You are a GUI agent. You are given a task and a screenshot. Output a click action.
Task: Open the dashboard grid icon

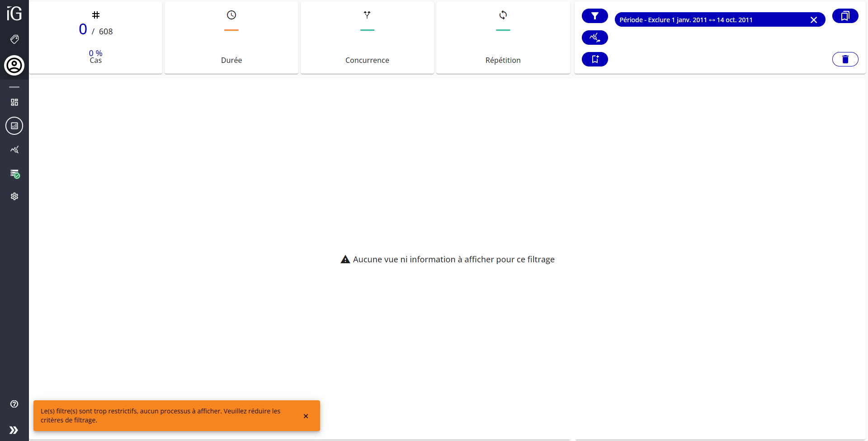[14, 102]
